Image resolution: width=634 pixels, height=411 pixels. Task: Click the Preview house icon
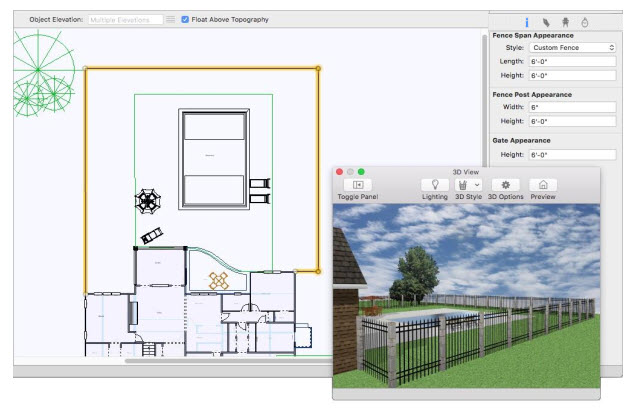[x=543, y=185]
